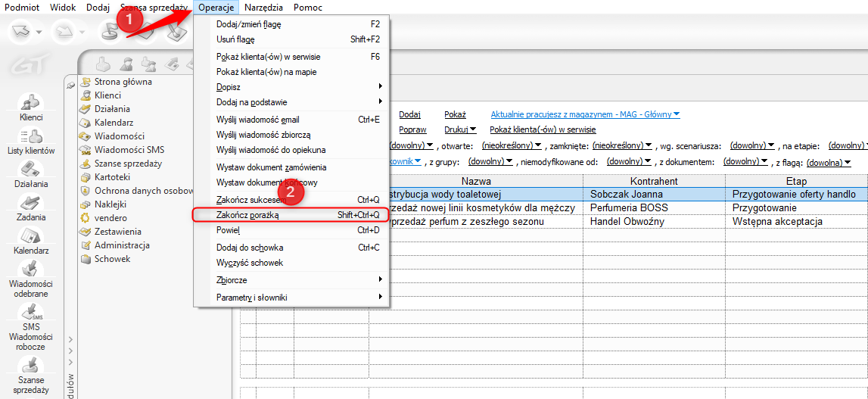Open the Podmiot menu
868x399 pixels.
pos(22,8)
